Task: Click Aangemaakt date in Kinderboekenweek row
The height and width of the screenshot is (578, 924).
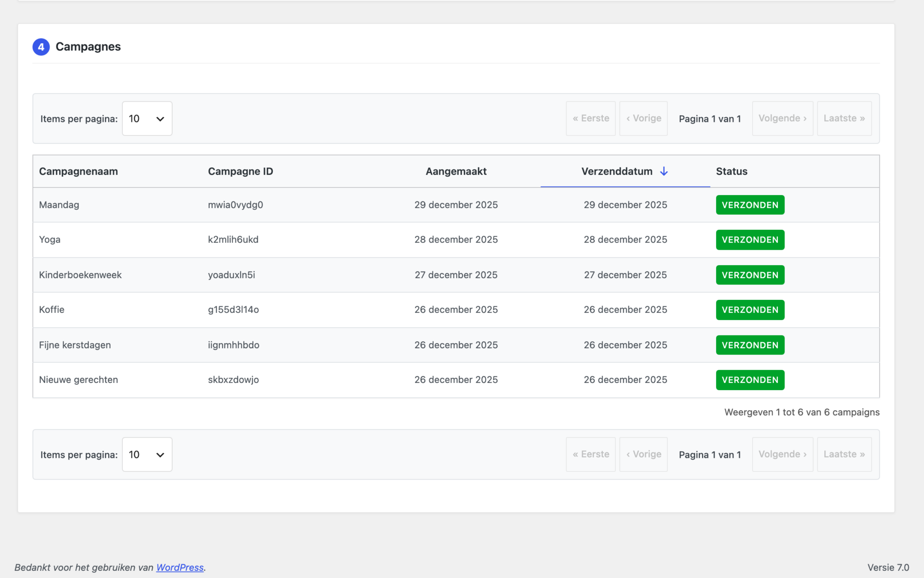Action: 456,275
